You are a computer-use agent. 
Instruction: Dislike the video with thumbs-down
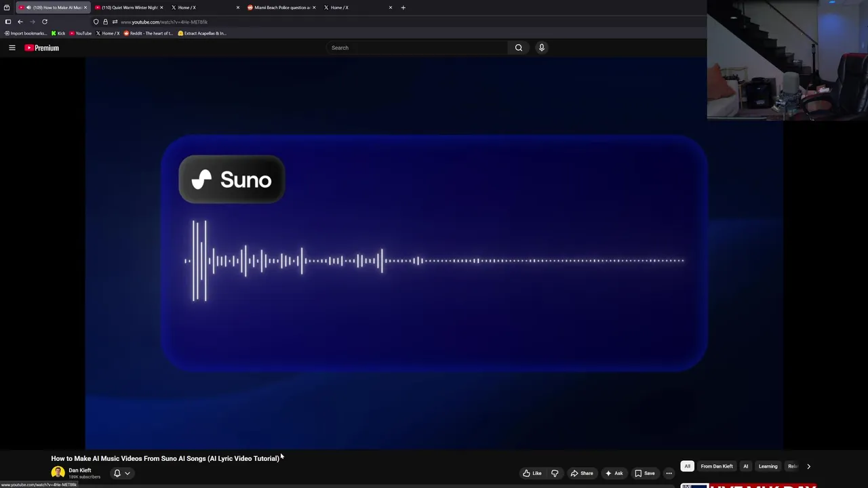pyautogui.click(x=555, y=473)
